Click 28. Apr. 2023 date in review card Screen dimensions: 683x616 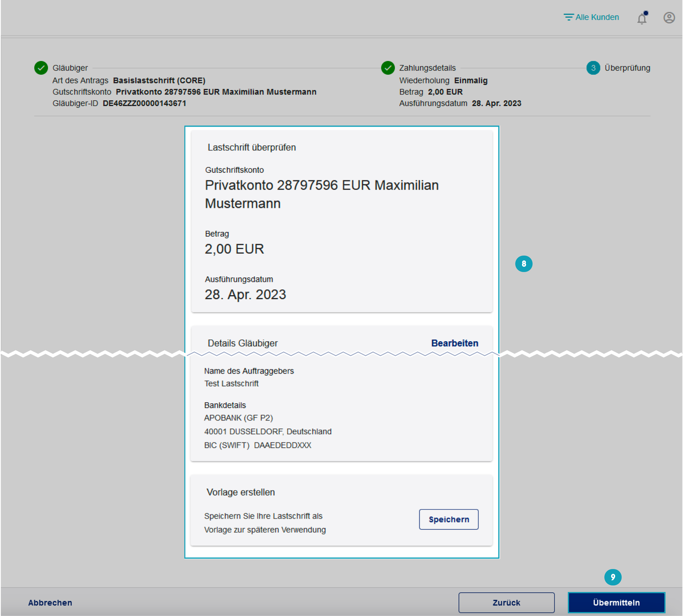(x=246, y=295)
